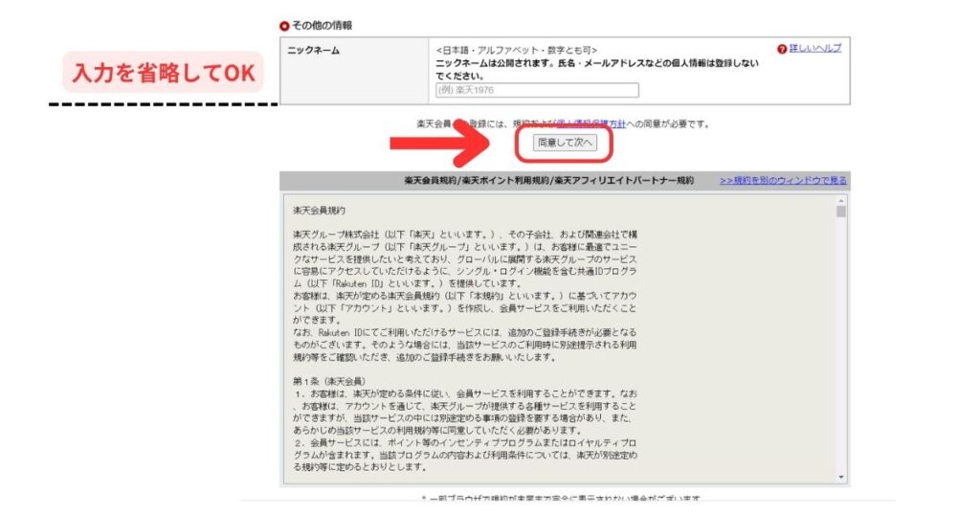Click the 同意して次へ button

coord(565,143)
